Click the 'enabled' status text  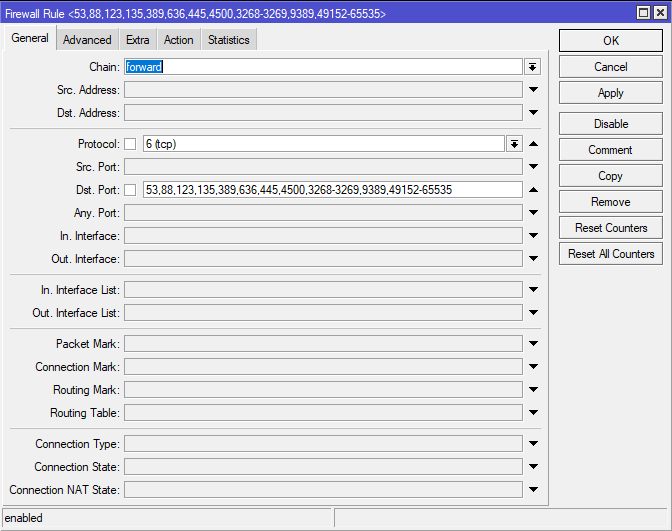pyautogui.click(x=24, y=518)
